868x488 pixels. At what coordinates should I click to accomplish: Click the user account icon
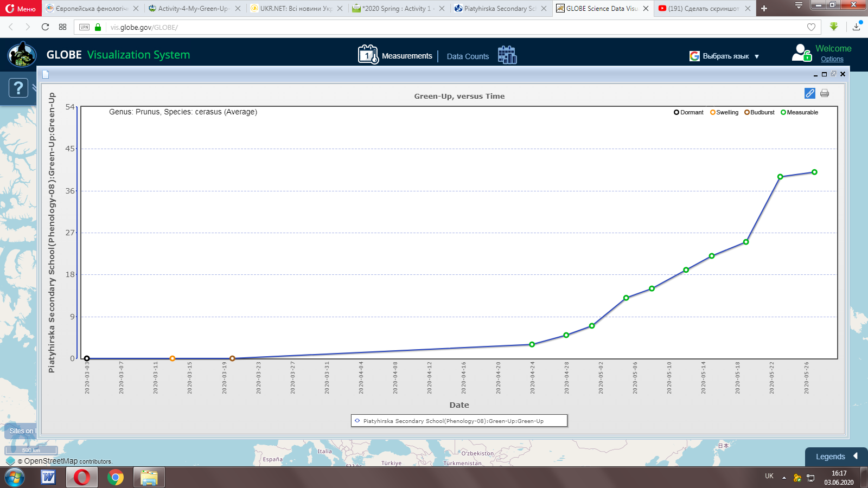click(801, 53)
